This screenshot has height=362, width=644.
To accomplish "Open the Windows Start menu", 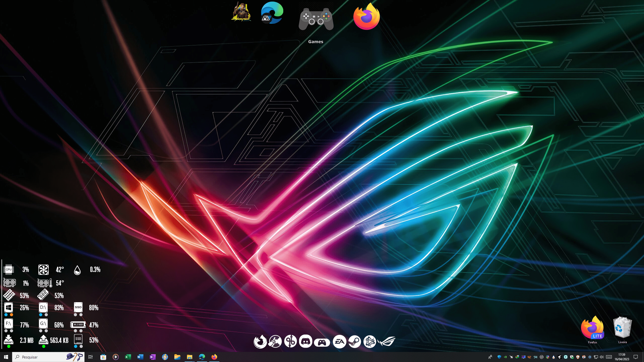I will point(6,357).
